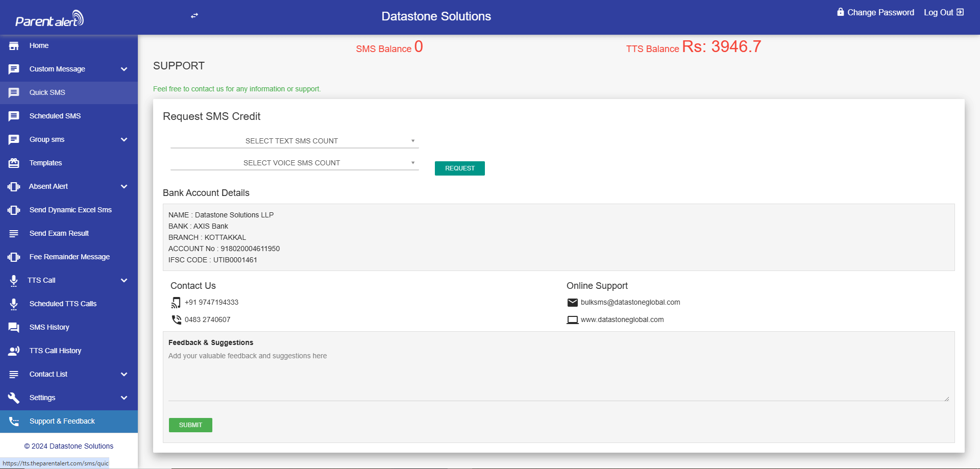980x469 pixels.
Task: Click the Log Out exit icon
Action: (x=960, y=12)
